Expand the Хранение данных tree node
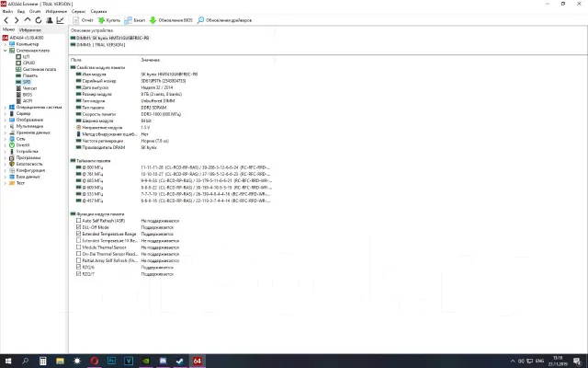Screen dimensions: 588x368 pos(5,132)
